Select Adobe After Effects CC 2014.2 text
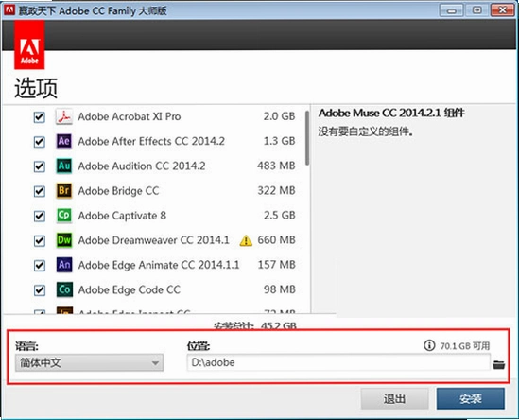 tap(151, 142)
